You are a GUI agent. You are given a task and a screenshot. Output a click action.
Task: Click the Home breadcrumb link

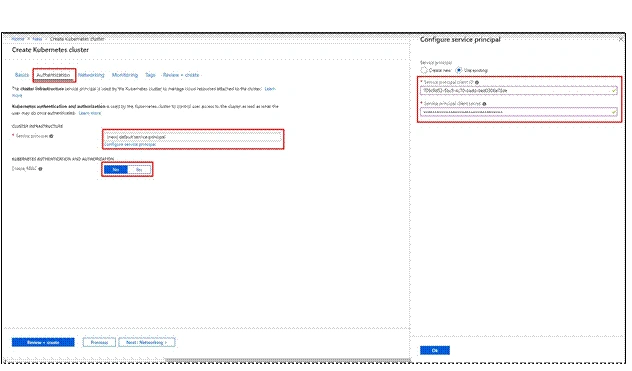coord(18,39)
